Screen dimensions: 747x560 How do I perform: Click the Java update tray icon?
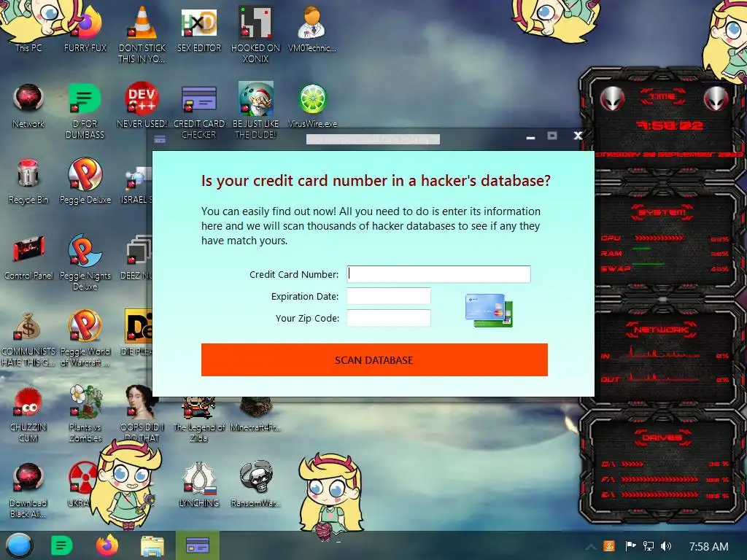(609, 546)
